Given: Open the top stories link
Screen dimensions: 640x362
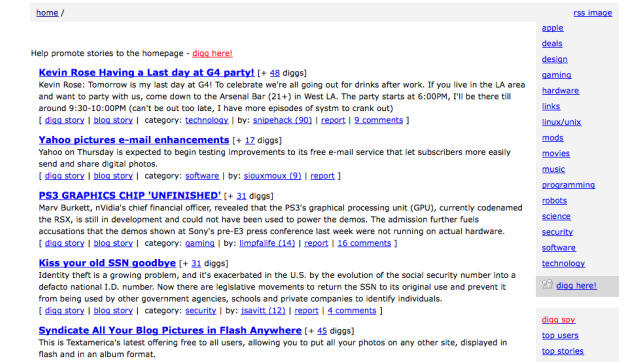Looking at the screenshot, I should 563,351.
